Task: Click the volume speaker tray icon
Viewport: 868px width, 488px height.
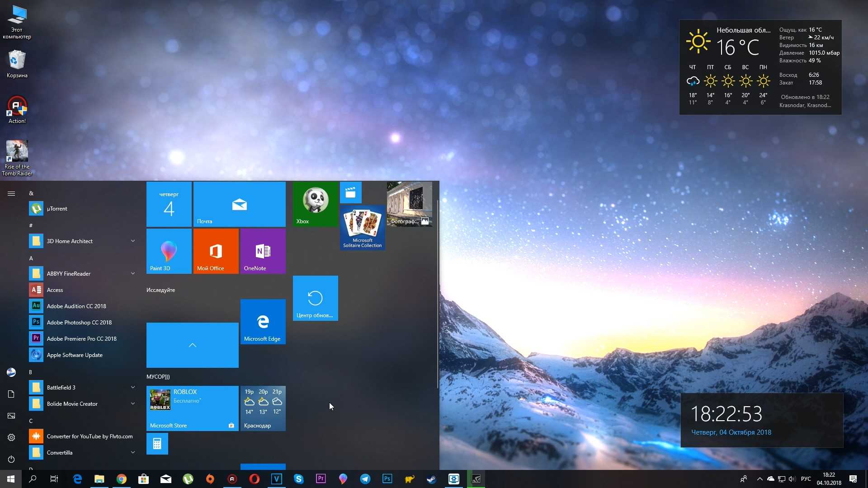Action: pos(792,479)
